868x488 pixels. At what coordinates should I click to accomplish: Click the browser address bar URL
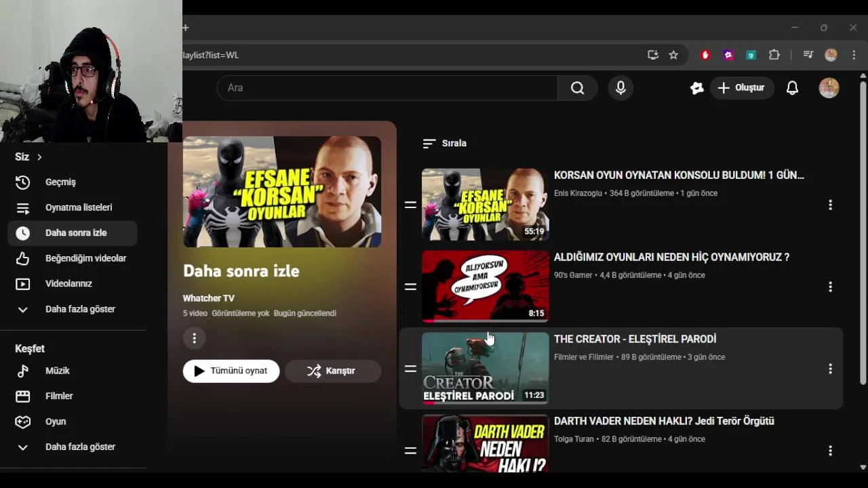212,55
